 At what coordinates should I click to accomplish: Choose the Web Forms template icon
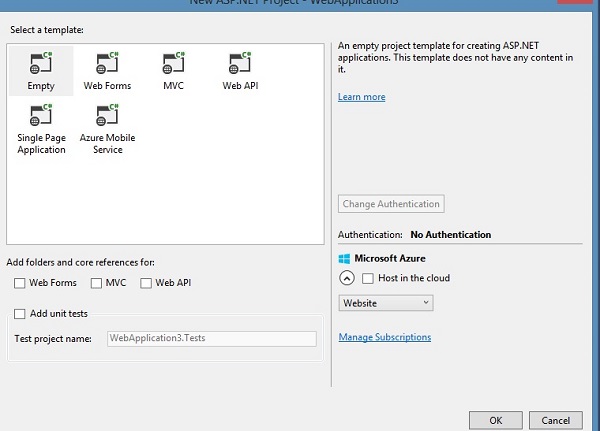point(107,63)
